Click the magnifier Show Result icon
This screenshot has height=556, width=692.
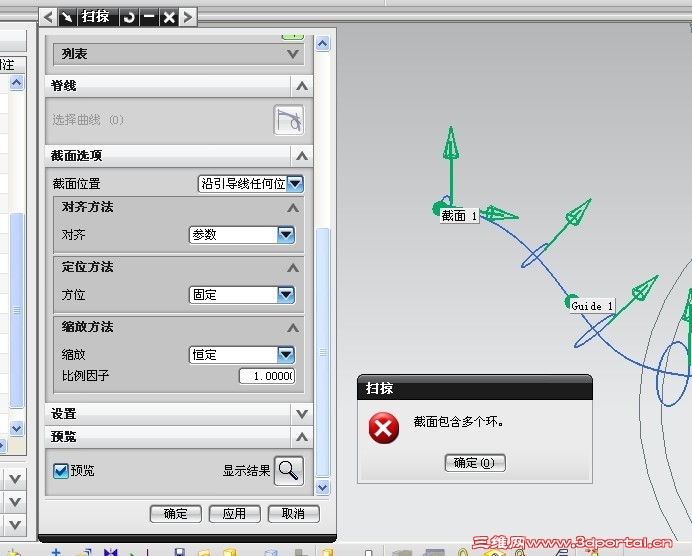pos(289,471)
